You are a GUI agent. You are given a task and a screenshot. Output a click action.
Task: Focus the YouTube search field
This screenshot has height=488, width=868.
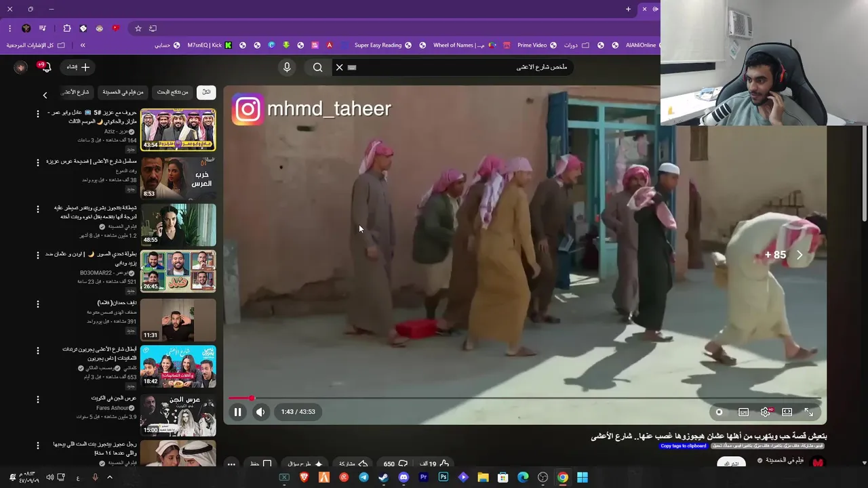click(461, 67)
